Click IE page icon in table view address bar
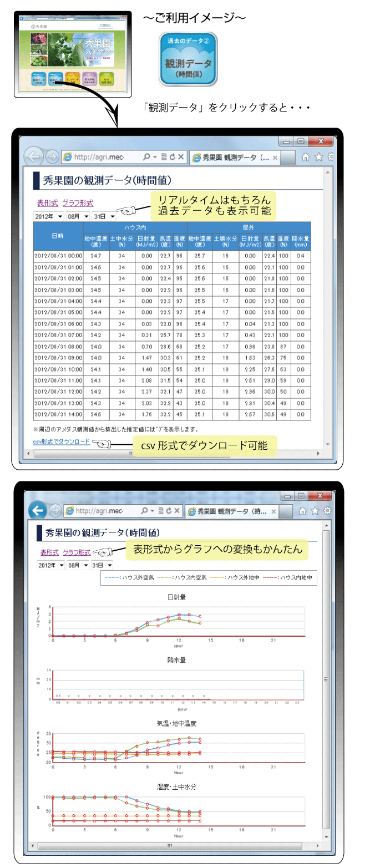Screen dimensions: 375x868 pyautogui.click(x=68, y=158)
